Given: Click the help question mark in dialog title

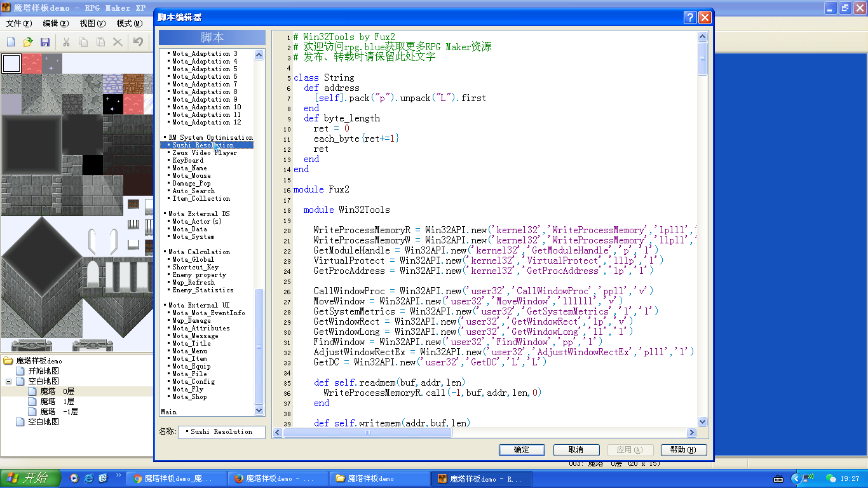Looking at the screenshot, I should (690, 18).
